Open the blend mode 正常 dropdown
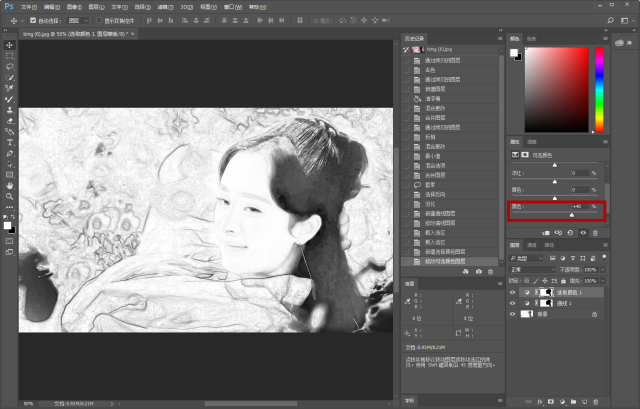This screenshot has height=409, width=640. pos(532,269)
